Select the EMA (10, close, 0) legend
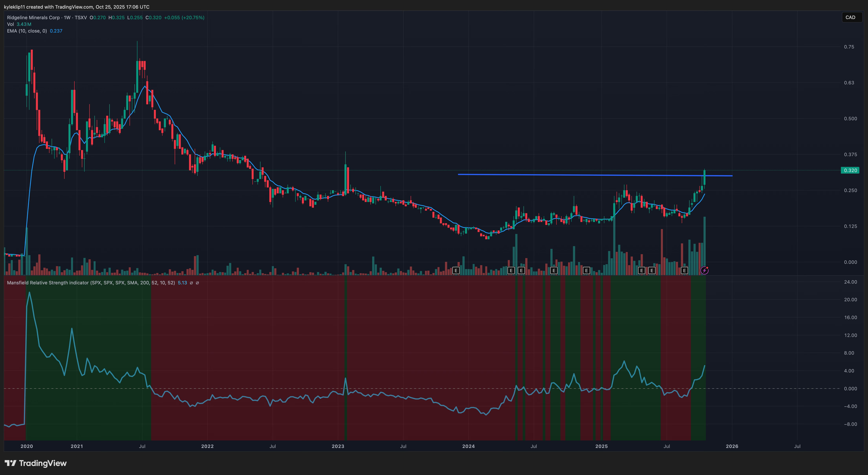 [27, 31]
